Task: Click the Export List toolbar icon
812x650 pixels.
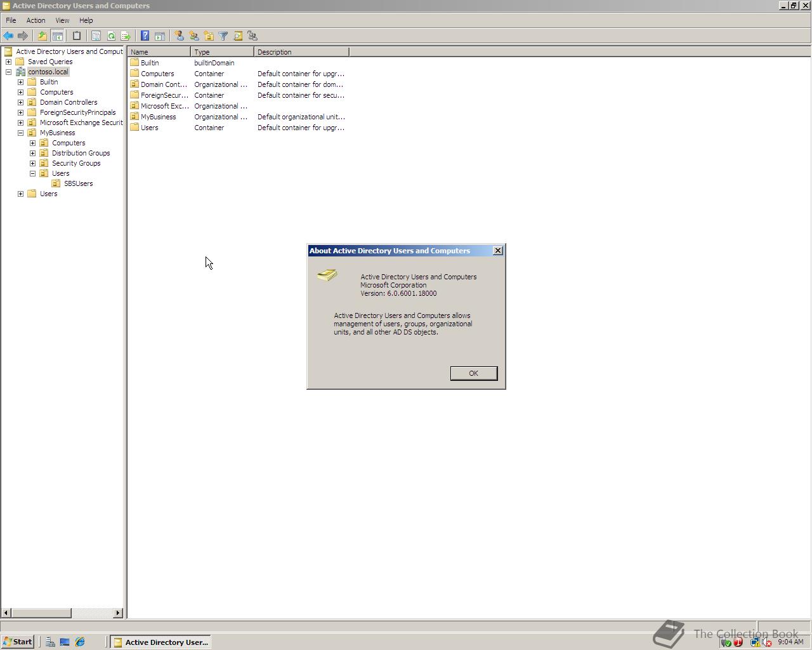Action: coord(126,36)
